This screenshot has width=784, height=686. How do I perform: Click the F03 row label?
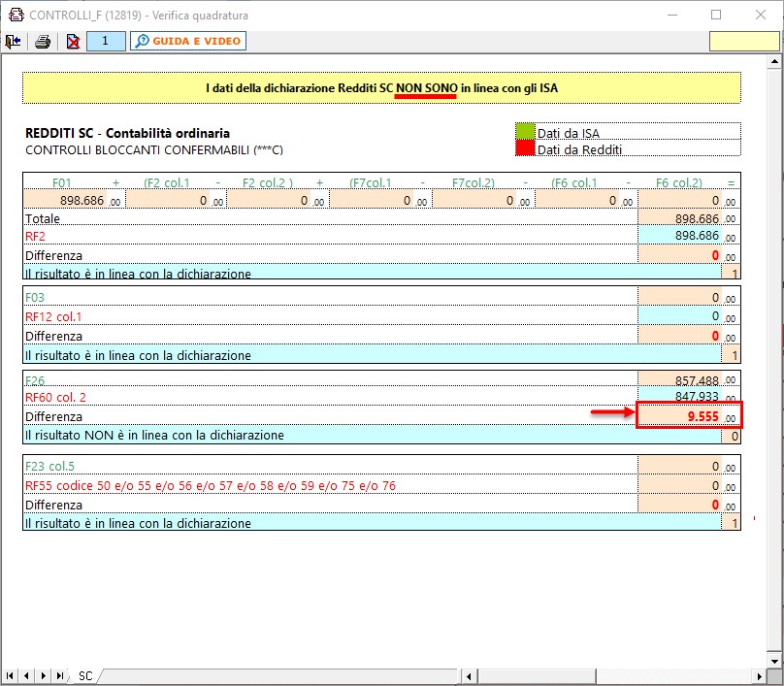(35, 298)
